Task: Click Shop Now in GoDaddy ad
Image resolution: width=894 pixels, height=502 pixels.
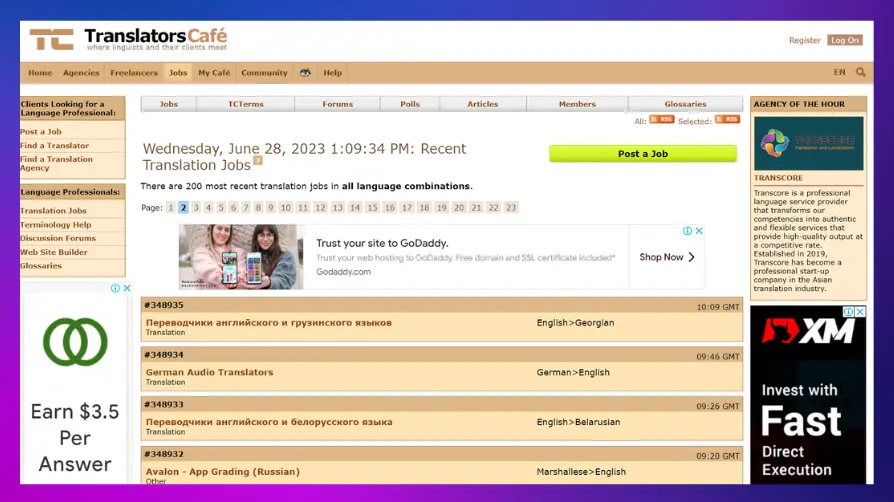Action: (x=667, y=257)
